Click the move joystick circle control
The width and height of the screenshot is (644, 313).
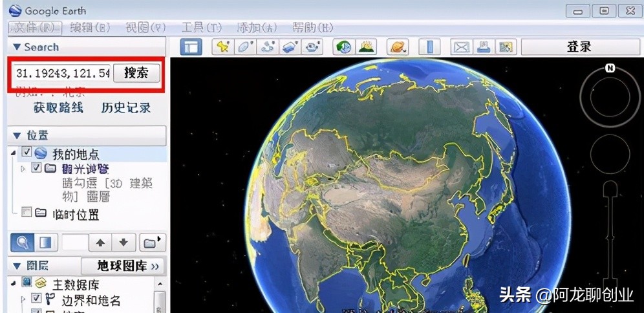click(610, 154)
